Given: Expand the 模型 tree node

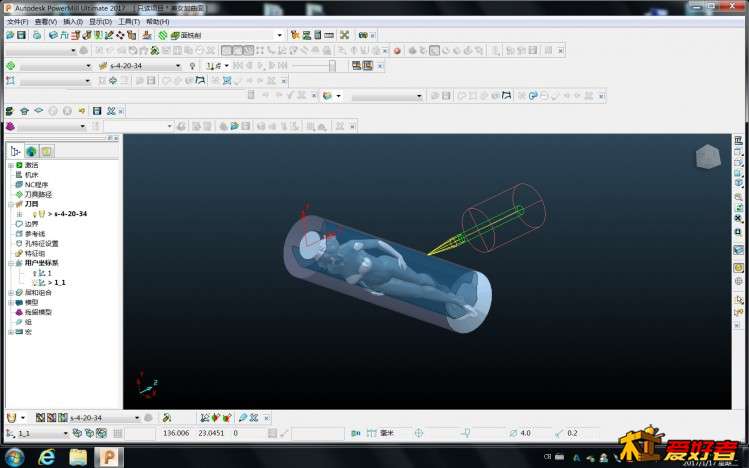Looking at the screenshot, I should pos(11,302).
